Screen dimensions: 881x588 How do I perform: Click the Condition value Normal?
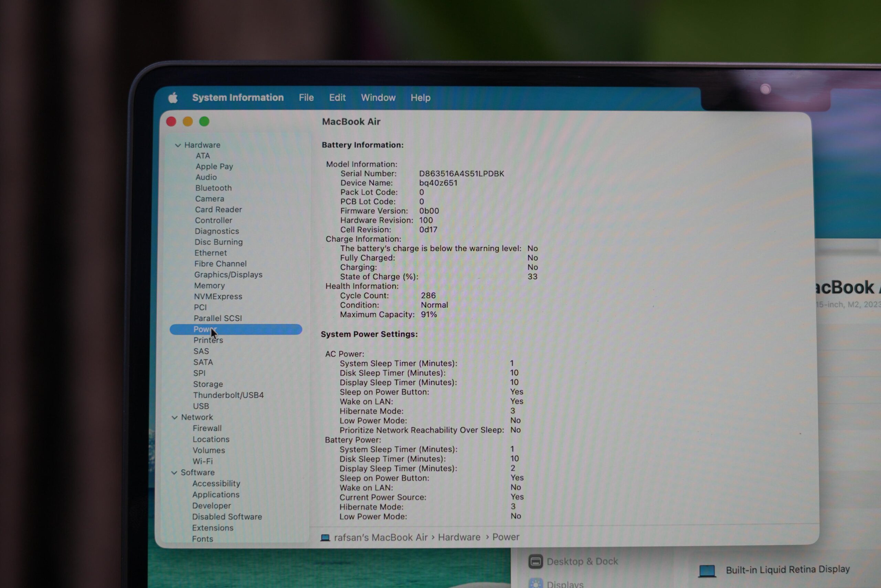(435, 305)
